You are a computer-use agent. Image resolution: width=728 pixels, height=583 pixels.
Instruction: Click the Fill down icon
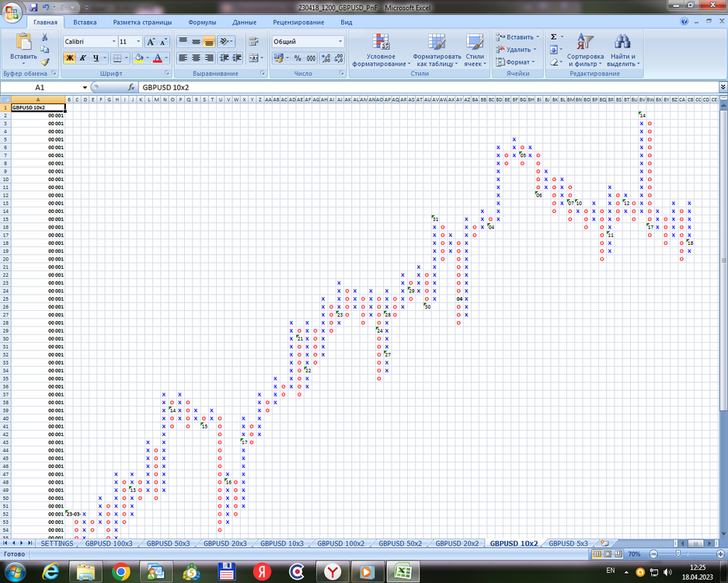coord(553,49)
